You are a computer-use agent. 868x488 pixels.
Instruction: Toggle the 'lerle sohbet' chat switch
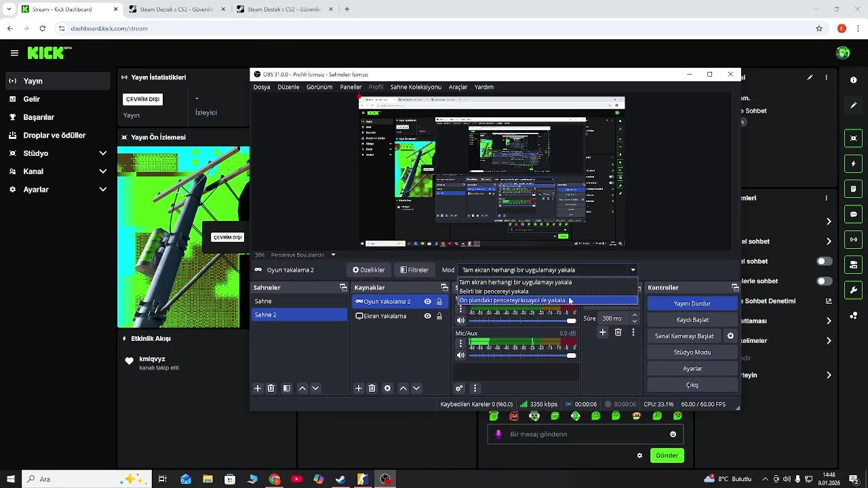(825, 281)
